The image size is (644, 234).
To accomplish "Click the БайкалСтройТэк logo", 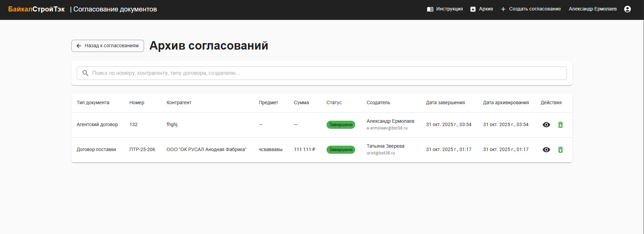I will click(x=36, y=9).
